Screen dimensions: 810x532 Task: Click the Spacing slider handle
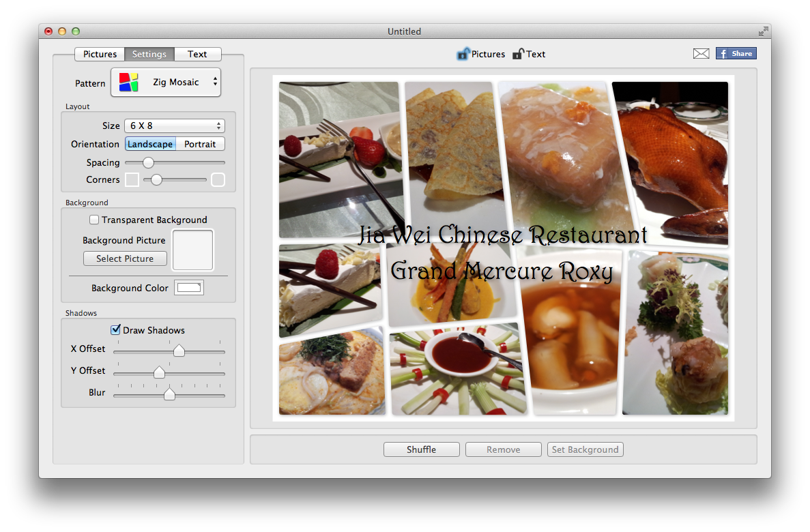148,163
